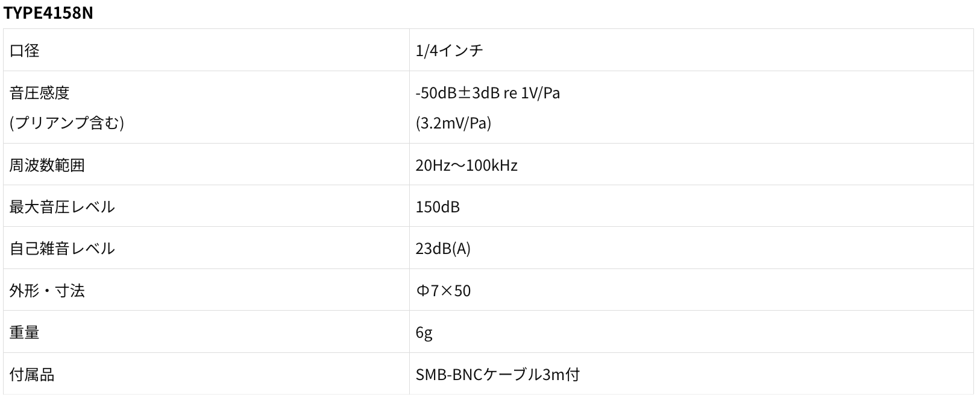
Task: Click the -50dB±3dB re 1V/Pa value
Action: point(488,93)
